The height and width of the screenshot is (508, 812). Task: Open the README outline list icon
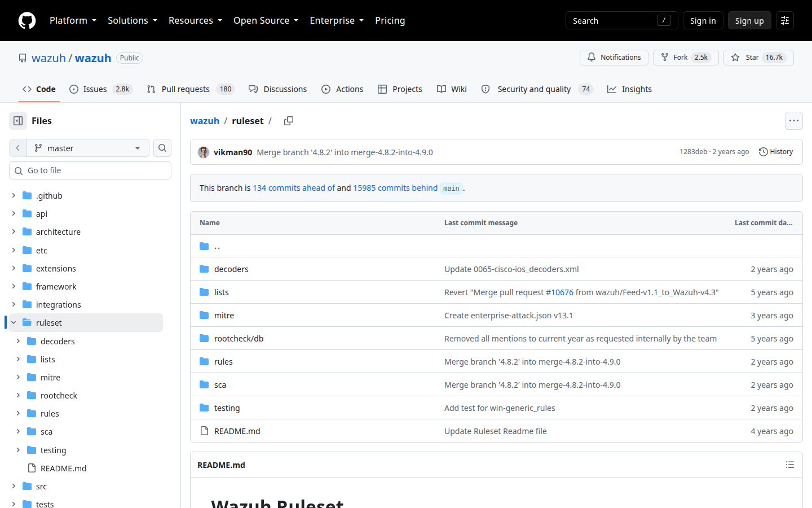pos(790,465)
